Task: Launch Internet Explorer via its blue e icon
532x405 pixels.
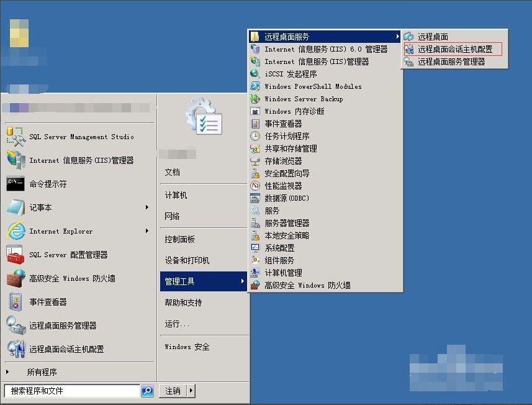Action: pos(16,231)
